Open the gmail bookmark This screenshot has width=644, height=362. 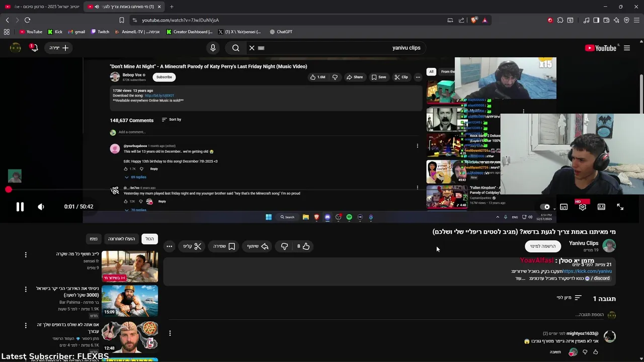pos(76,32)
